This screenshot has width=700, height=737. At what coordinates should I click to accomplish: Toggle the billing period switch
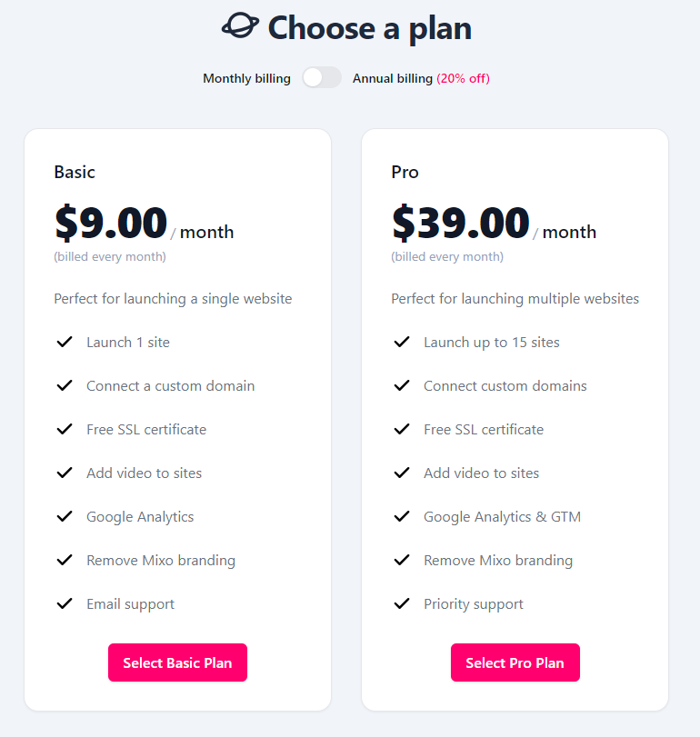click(x=322, y=78)
